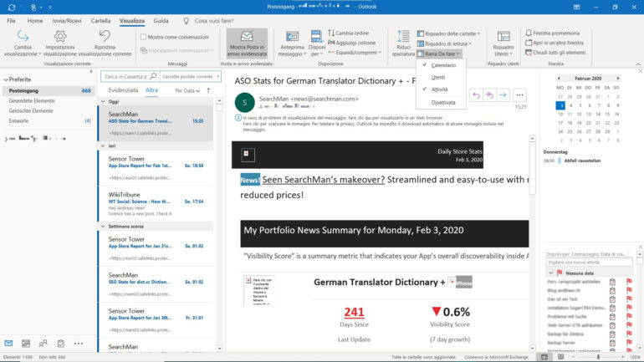Uncheck Calendario in Barra Da fare menu

pyautogui.click(x=441, y=65)
